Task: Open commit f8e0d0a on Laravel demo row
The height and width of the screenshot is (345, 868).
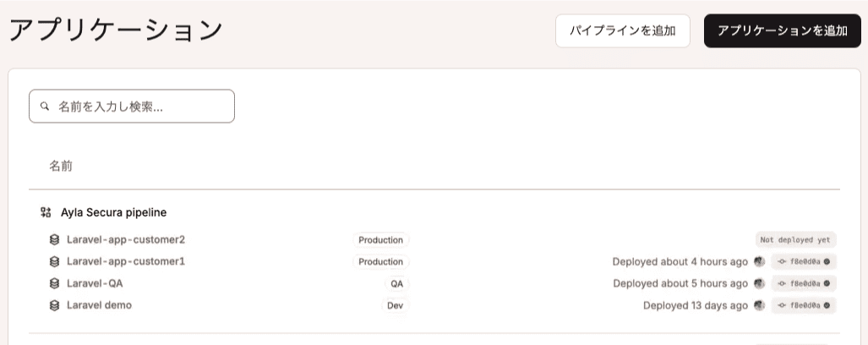Action: pyautogui.click(x=804, y=305)
